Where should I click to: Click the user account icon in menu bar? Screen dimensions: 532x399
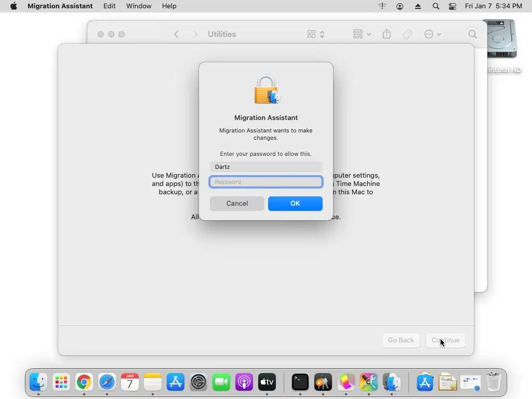tap(400, 6)
